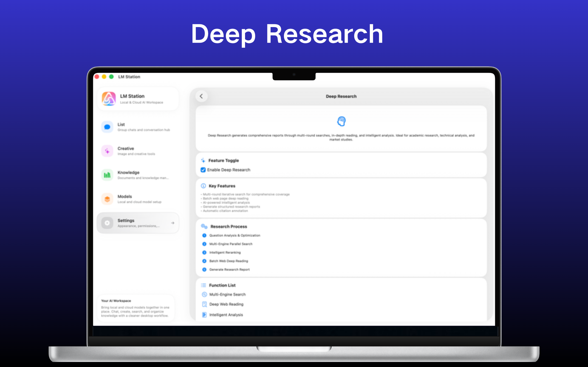Click the green window zoom button
Viewport: 588px width, 367px height.
111,77
